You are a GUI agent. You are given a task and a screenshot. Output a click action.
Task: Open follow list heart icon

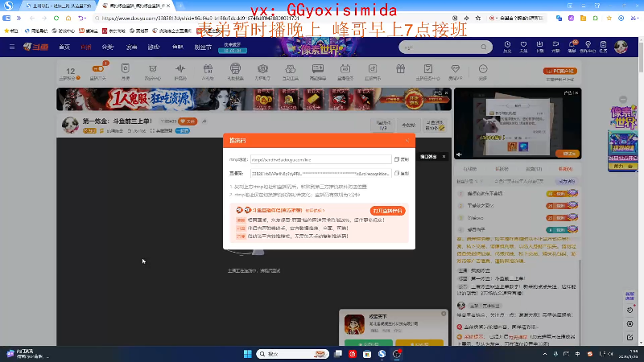click(x=523, y=47)
